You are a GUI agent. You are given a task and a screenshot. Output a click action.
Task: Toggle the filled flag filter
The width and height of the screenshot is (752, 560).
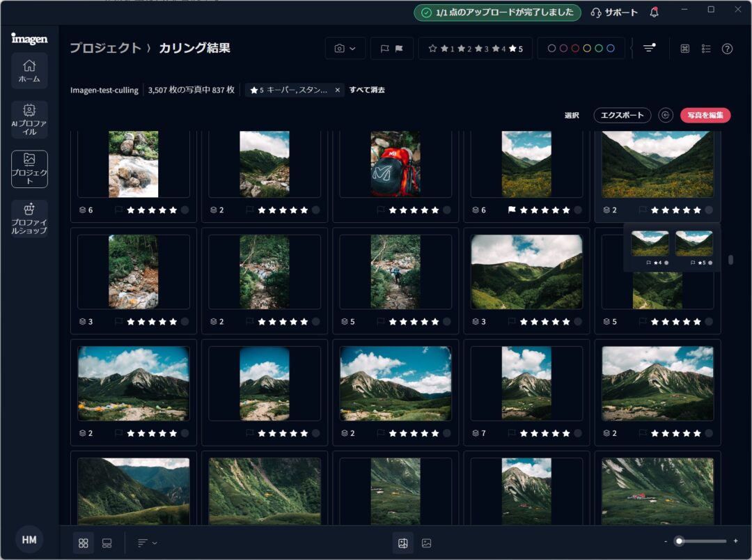pos(399,49)
